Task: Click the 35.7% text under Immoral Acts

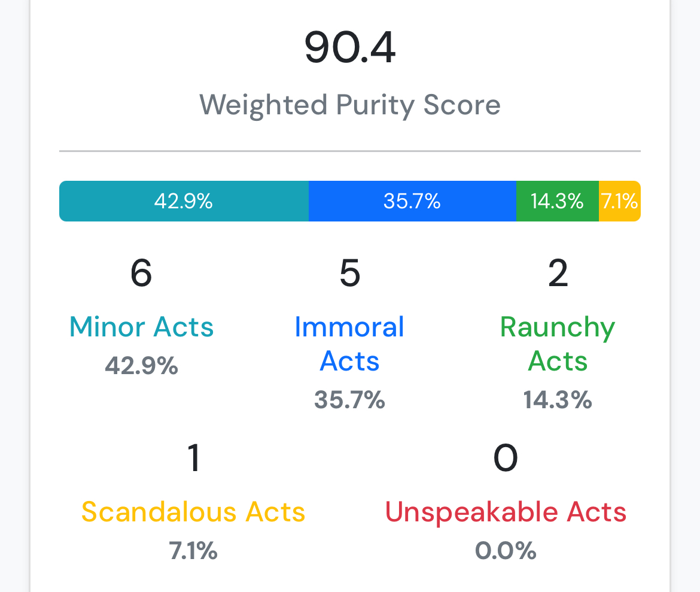Action: coord(349,400)
